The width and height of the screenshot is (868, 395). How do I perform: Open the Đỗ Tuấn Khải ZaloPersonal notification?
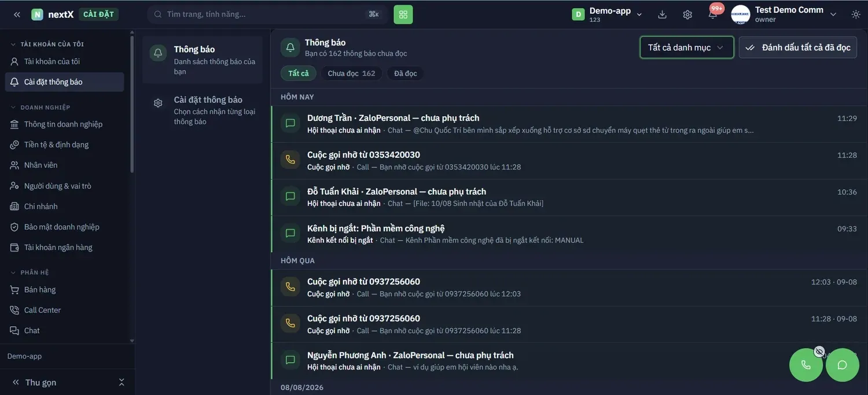coord(569,197)
